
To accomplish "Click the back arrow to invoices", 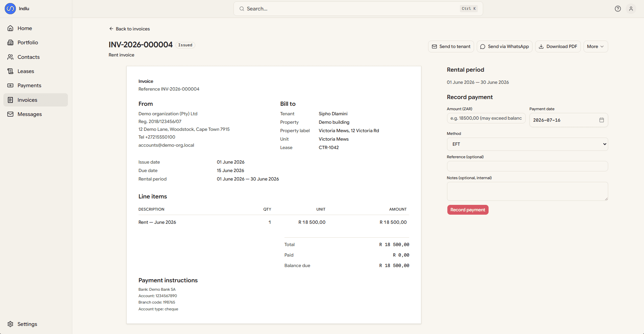I will [x=111, y=29].
